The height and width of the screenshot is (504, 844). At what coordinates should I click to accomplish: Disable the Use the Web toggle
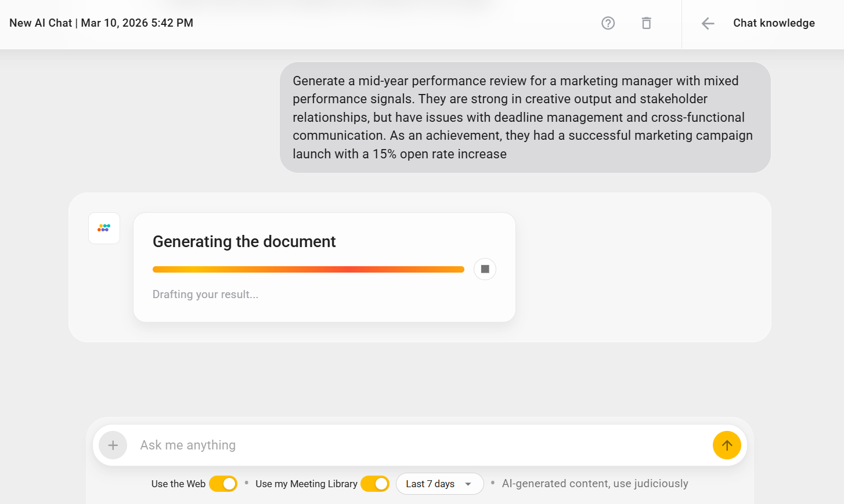coord(223,483)
